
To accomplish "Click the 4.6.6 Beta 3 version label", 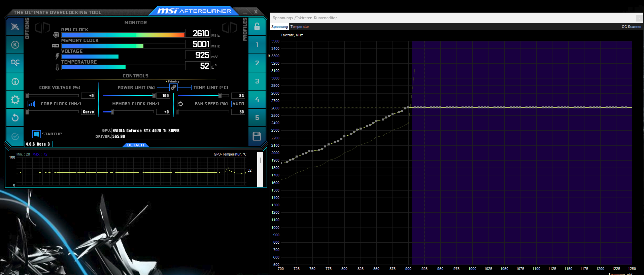I will 38,144.
